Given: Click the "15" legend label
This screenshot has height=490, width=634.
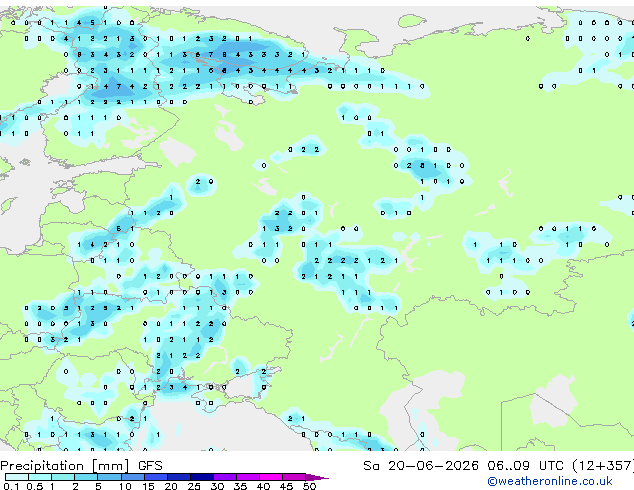Looking at the screenshot, I should pos(148,486).
